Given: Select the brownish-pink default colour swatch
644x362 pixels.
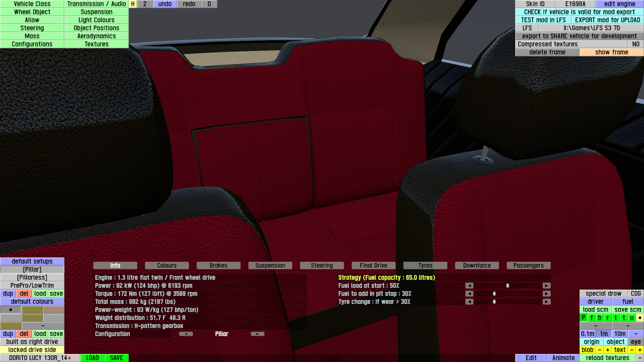Looking at the screenshot, I should tap(53, 310).
